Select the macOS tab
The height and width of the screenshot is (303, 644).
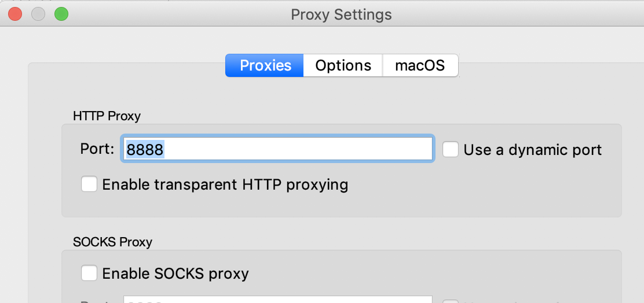pos(420,65)
